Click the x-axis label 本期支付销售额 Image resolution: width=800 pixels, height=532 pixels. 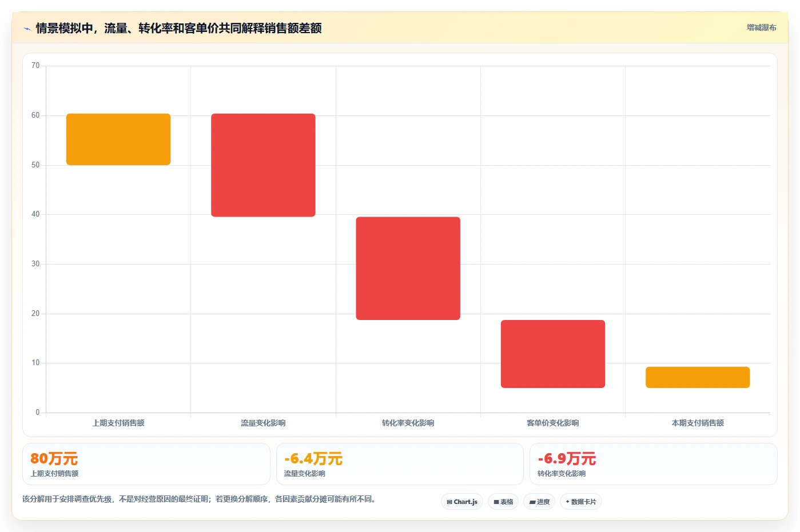(x=698, y=423)
